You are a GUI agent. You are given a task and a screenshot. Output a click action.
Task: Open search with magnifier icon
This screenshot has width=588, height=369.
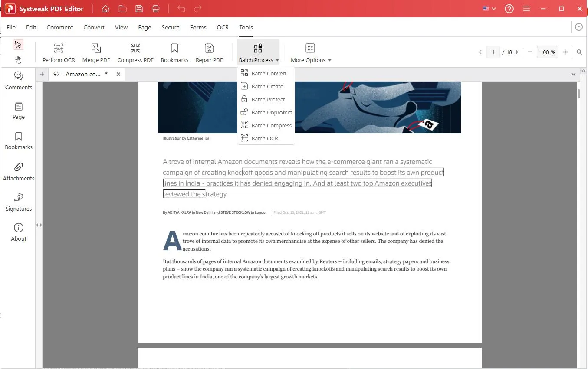click(579, 52)
